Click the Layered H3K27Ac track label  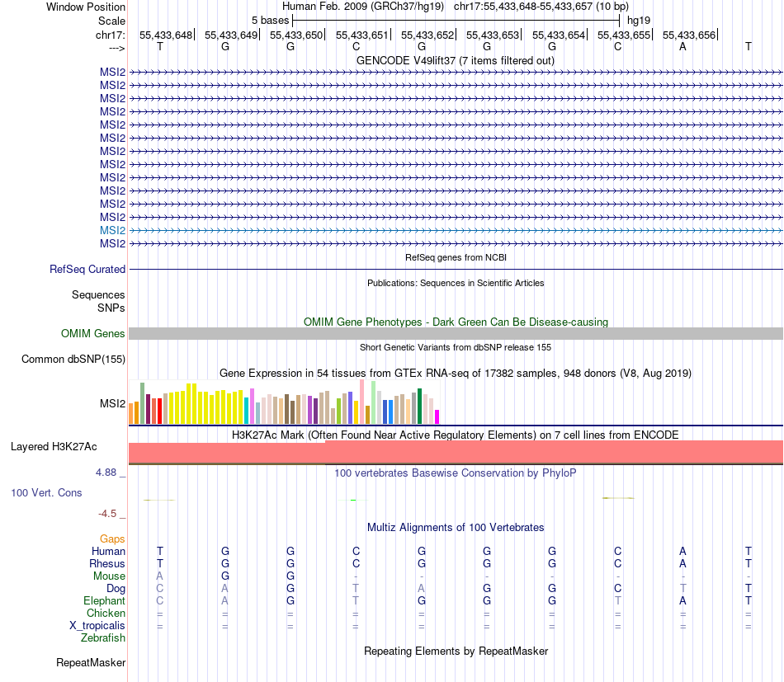(x=54, y=447)
